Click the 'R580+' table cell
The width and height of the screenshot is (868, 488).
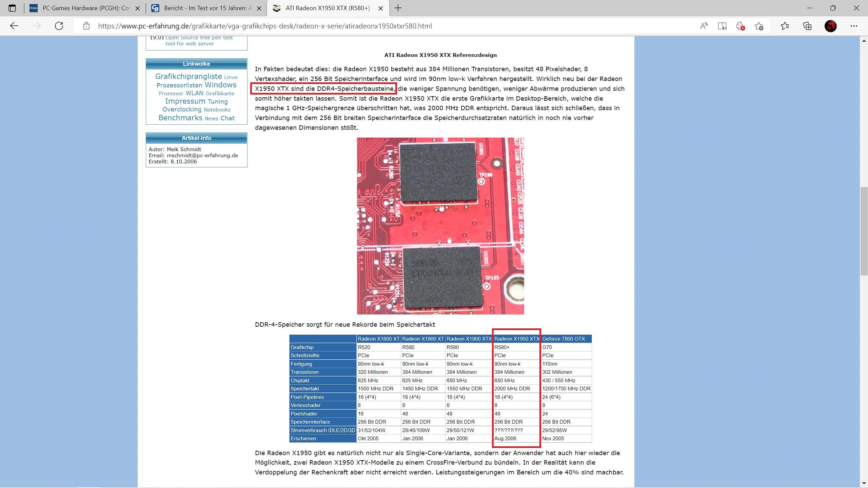coord(517,347)
